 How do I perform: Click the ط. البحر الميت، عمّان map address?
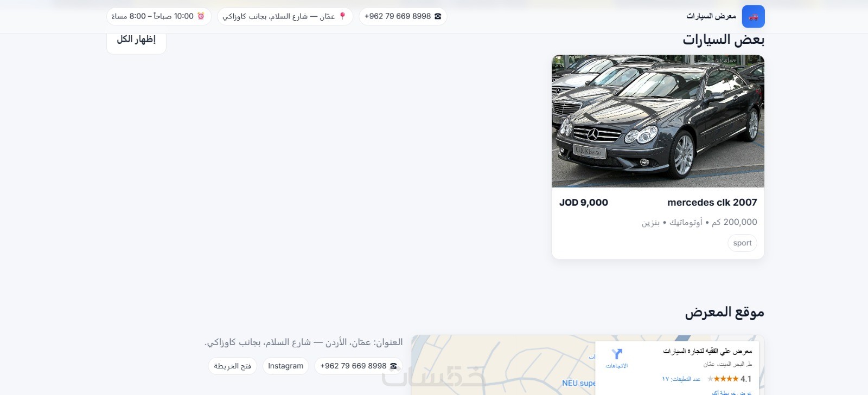(x=728, y=364)
